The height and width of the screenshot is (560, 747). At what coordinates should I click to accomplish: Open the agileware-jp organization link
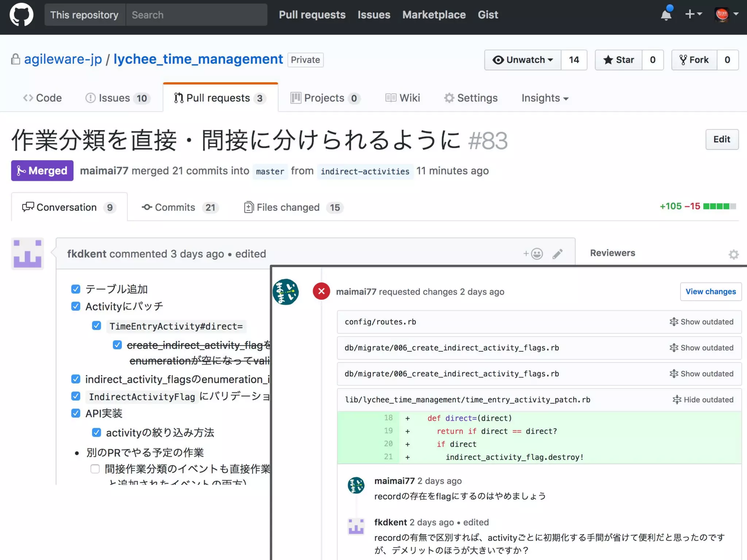(63, 59)
